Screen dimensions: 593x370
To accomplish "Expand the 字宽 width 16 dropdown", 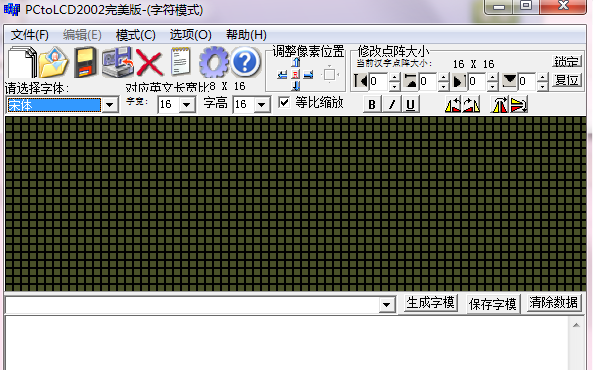I will pyautogui.click(x=186, y=104).
